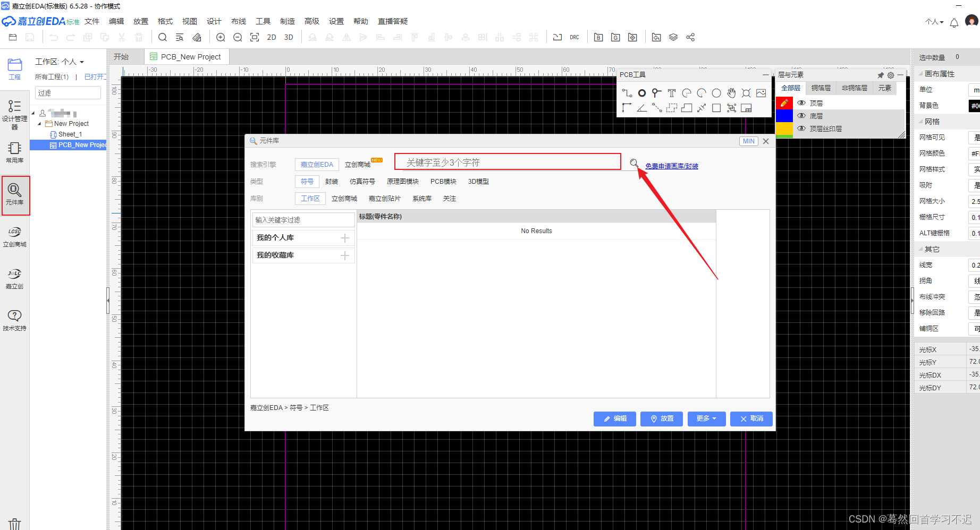This screenshot has height=530, width=980.
Task: Open the 嘉立创 JLC sidebar panel
Action: 15,279
